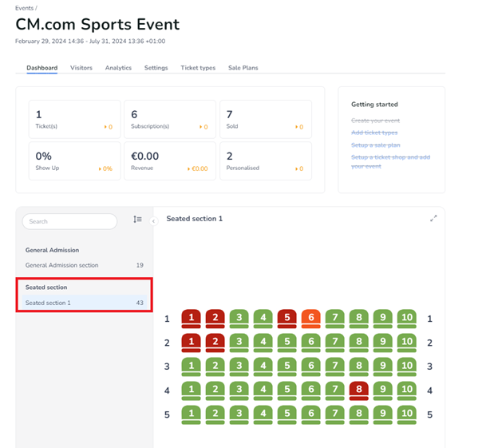This screenshot has height=448, width=486.
Task: Click the 'Add ticket types' link
Action: [x=374, y=133]
